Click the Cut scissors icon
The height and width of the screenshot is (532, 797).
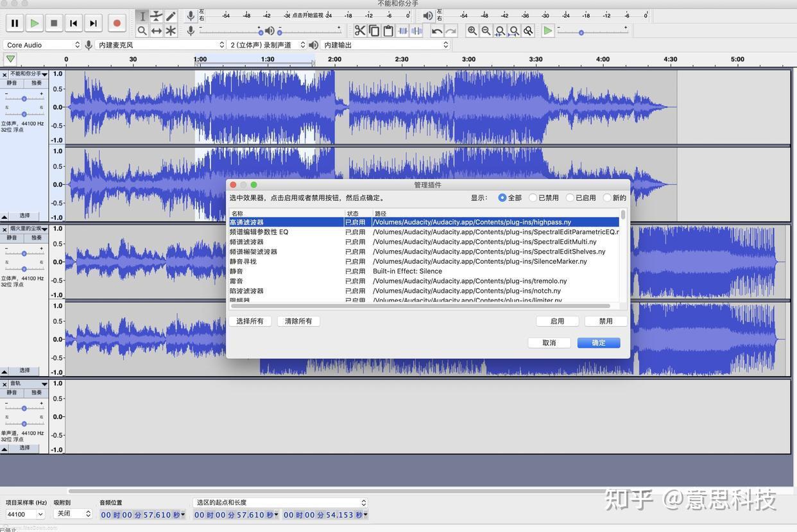(360, 30)
